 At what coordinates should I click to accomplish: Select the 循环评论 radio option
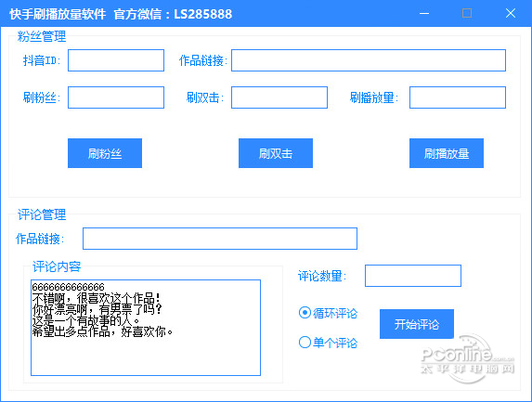coord(328,313)
